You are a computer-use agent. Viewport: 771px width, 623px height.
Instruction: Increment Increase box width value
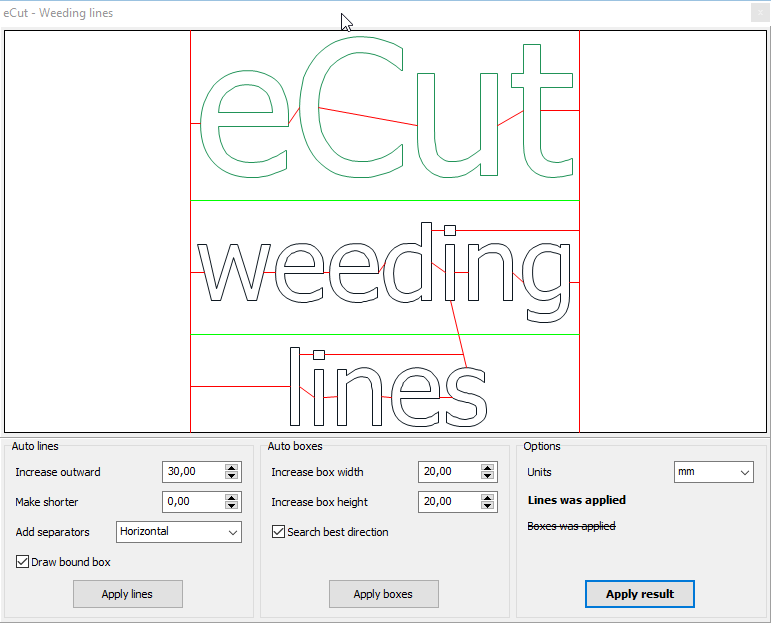pyautogui.click(x=487, y=468)
